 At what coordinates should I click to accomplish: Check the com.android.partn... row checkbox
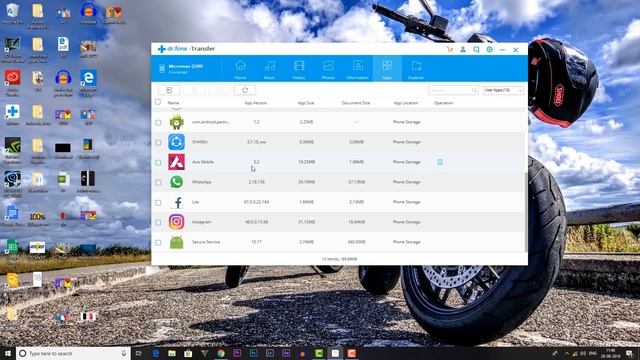158,122
